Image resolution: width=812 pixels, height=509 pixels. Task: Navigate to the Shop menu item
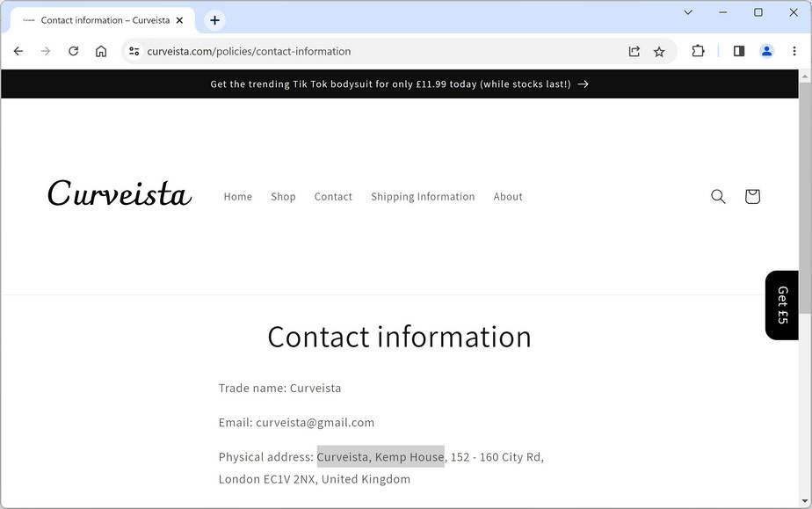coord(283,197)
